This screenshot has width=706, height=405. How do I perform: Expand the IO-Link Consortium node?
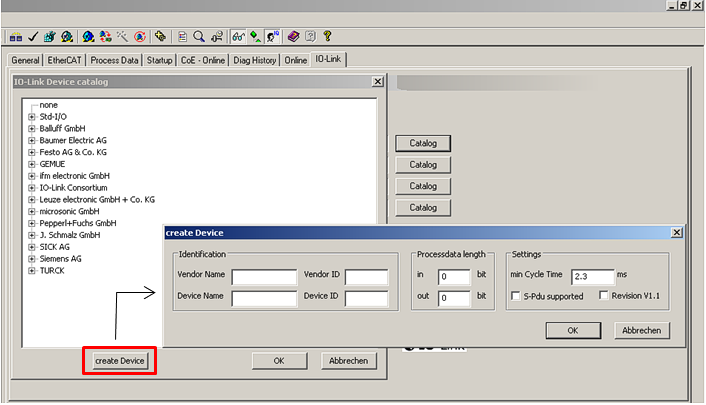coord(32,188)
